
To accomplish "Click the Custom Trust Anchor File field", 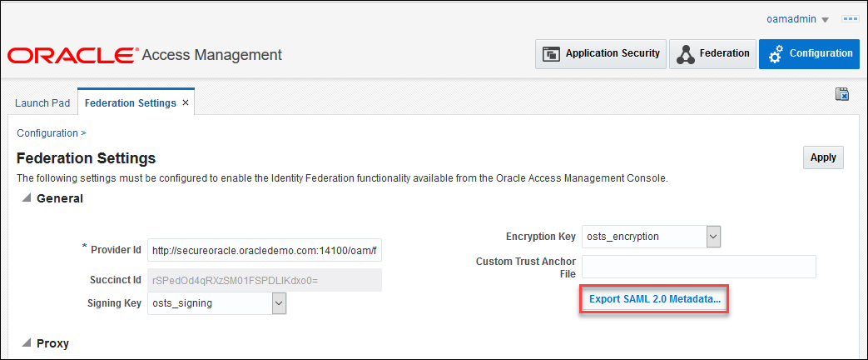I will [698, 267].
